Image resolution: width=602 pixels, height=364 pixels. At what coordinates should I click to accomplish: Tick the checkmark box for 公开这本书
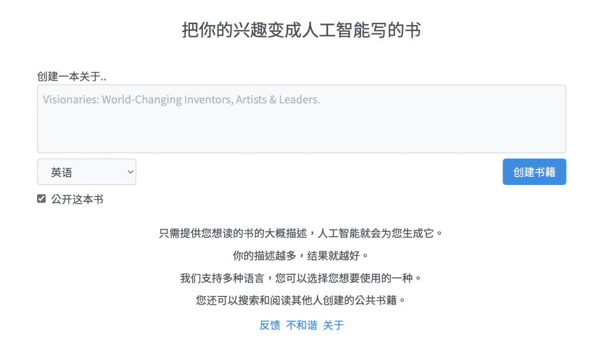tap(42, 198)
